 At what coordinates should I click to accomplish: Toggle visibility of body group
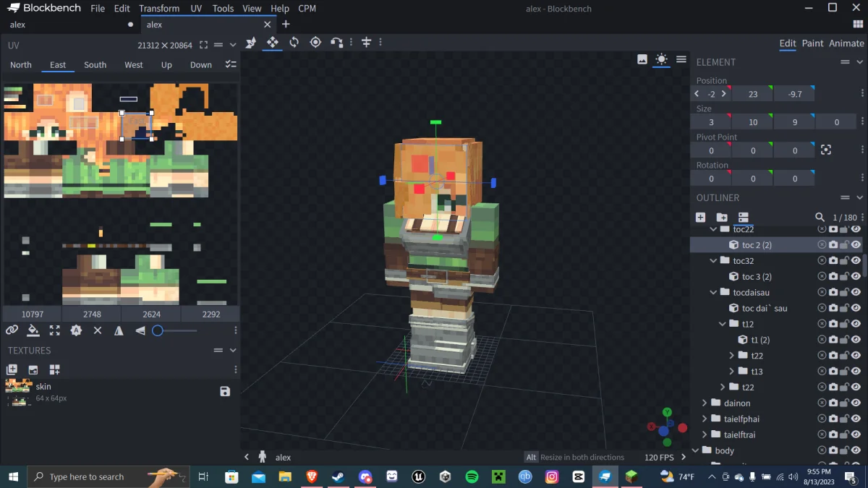point(856,450)
